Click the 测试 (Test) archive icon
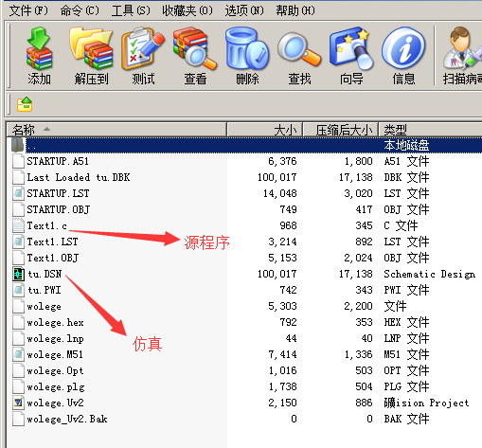482x448 pixels. coord(143,56)
